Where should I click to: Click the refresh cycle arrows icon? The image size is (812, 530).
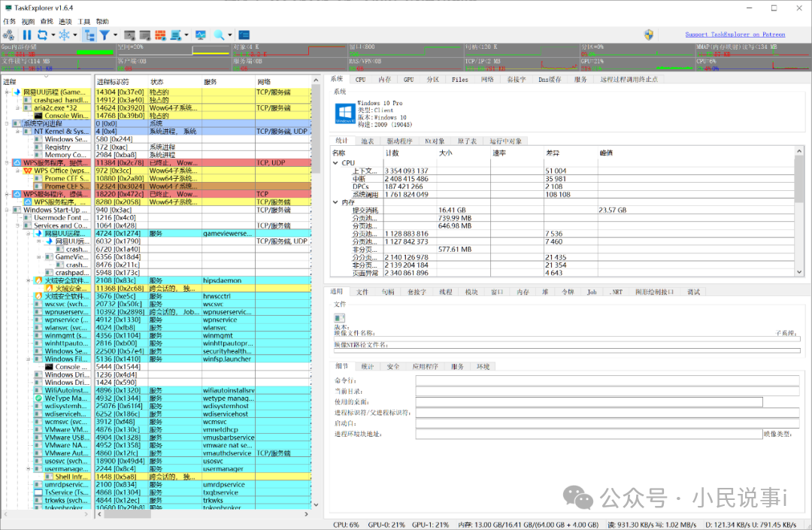click(42, 35)
